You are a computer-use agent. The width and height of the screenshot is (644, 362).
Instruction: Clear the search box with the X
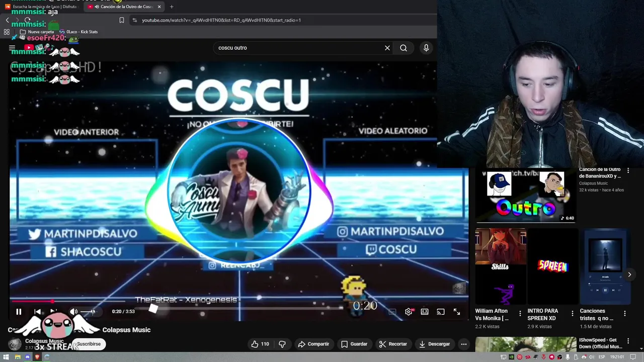[387, 48]
